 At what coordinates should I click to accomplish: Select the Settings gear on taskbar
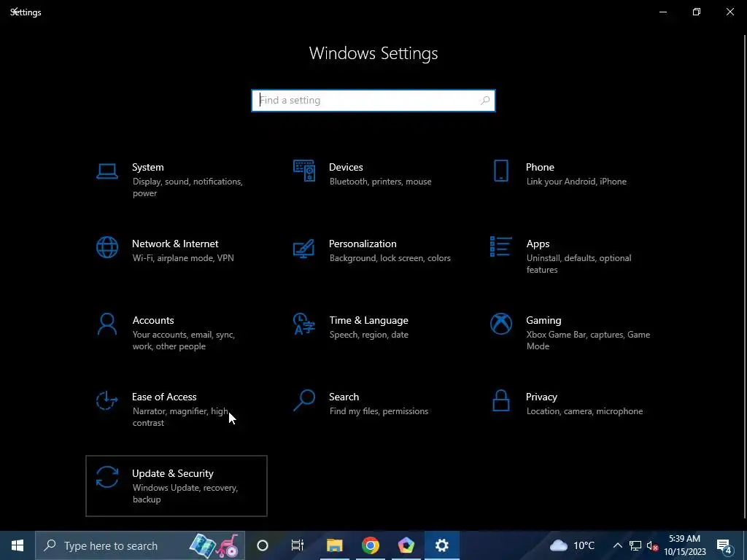click(441, 545)
